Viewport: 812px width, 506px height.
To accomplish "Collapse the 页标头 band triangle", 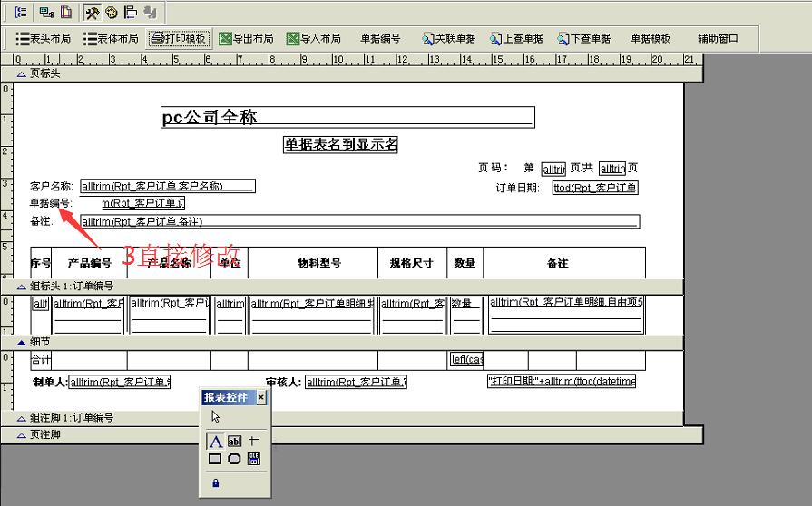I will 22,73.
